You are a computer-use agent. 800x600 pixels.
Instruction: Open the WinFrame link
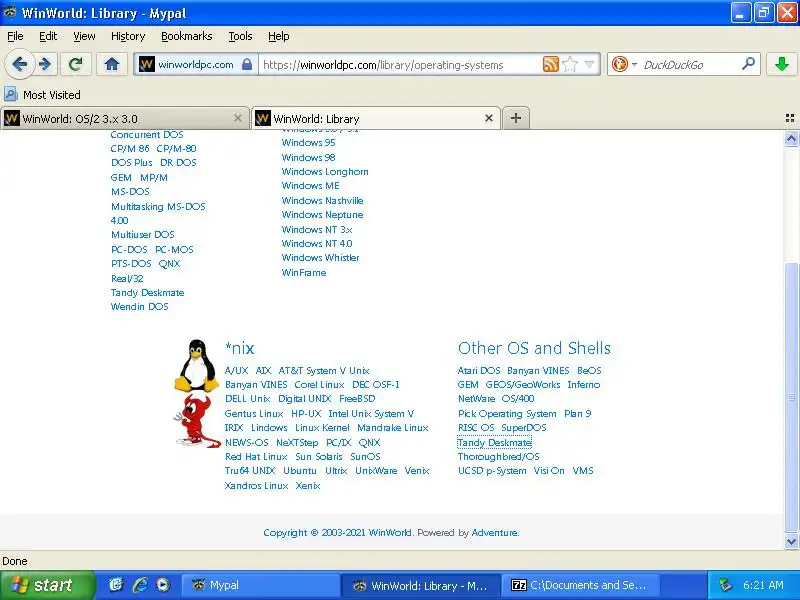point(304,273)
